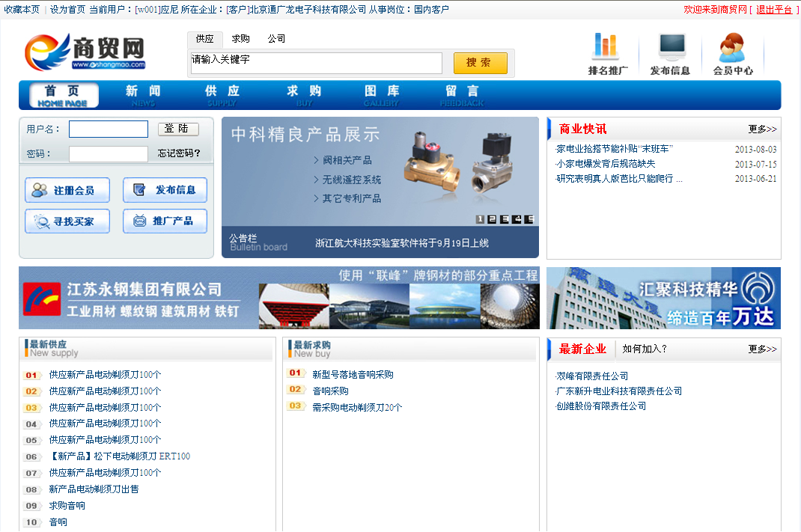Open company 创维股份有限责任公司
The width and height of the screenshot is (801, 532).
tap(601, 406)
